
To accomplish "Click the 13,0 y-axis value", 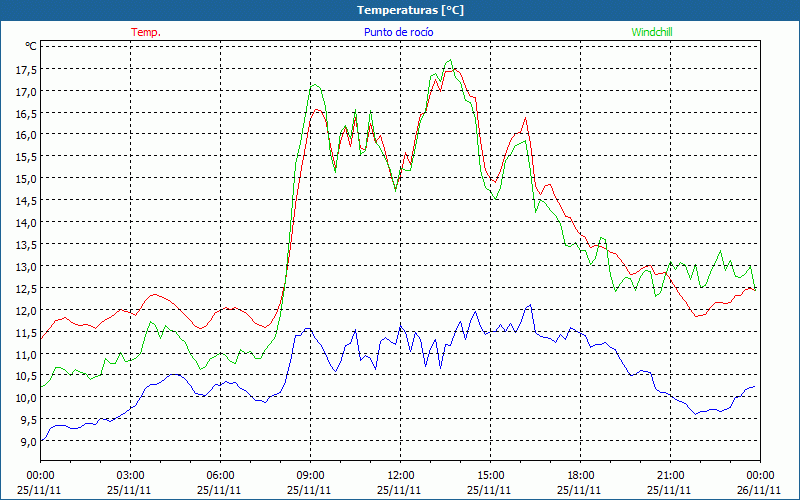I will pos(26,267).
